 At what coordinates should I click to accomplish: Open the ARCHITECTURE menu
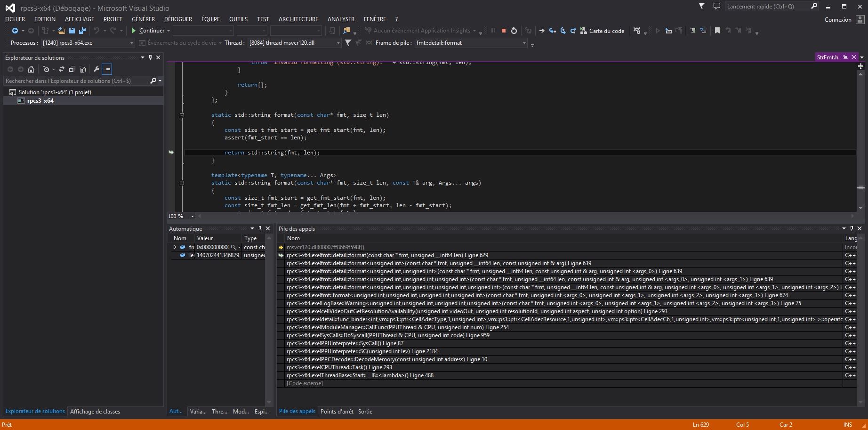(298, 19)
